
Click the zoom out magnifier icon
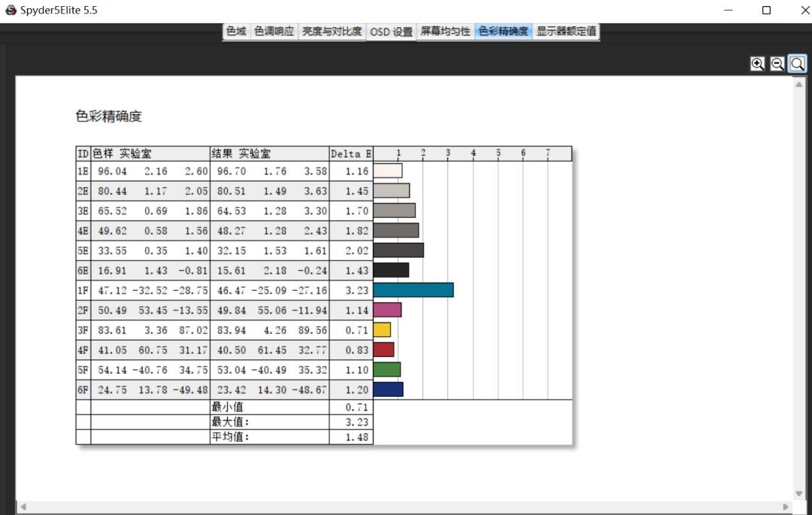point(777,63)
